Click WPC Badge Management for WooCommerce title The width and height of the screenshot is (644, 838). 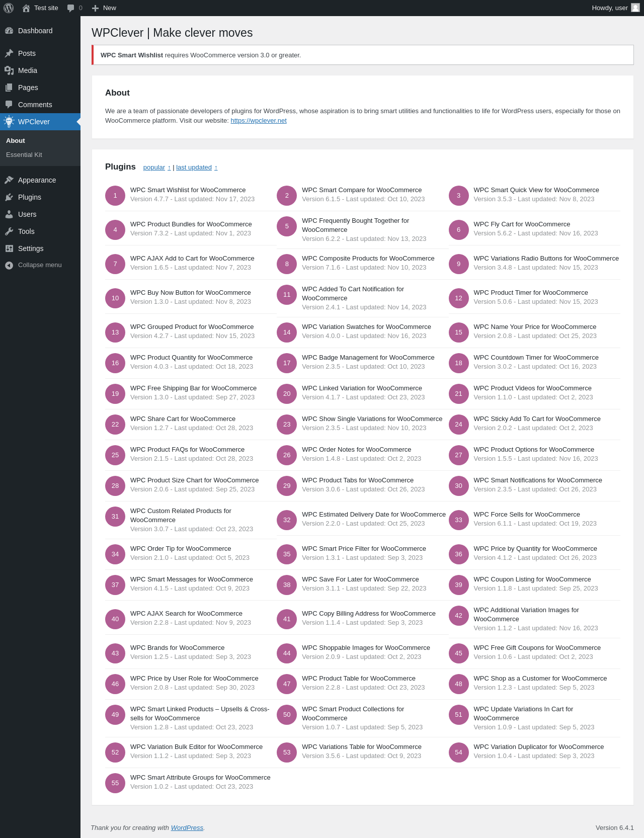(x=368, y=358)
